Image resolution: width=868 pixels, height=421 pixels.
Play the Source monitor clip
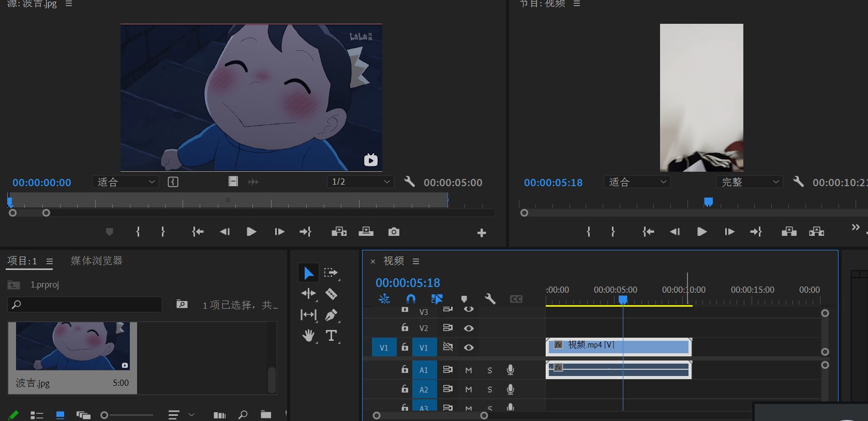click(251, 232)
